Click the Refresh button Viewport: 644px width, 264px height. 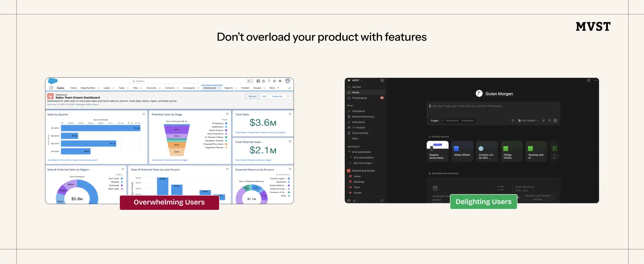[x=252, y=96]
